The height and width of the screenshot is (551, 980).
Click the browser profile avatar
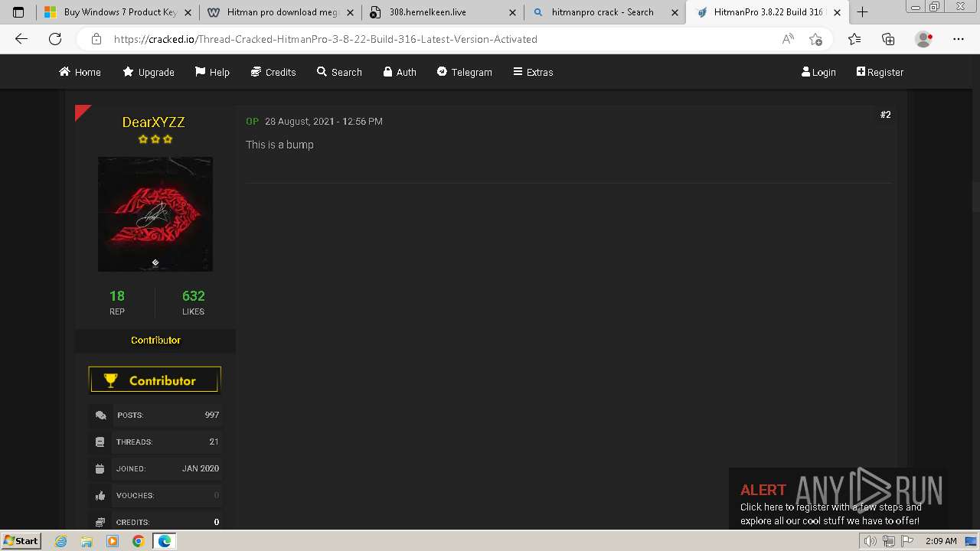tap(924, 39)
